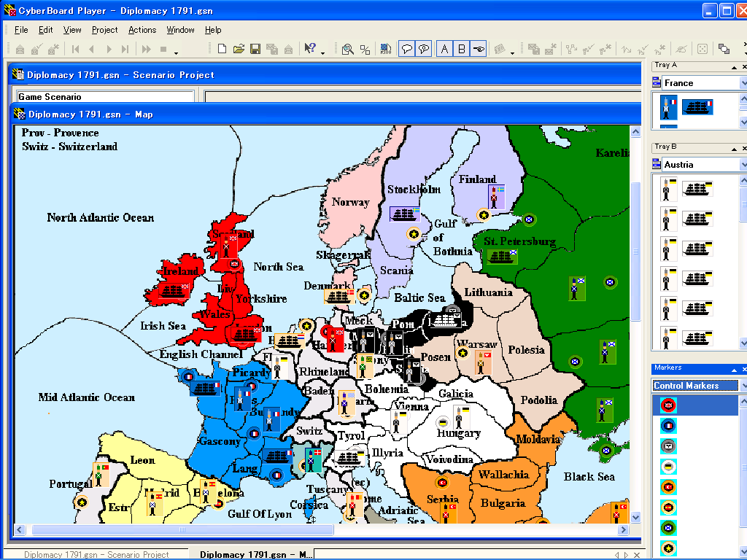Select the blue French control marker

tap(668, 426)
